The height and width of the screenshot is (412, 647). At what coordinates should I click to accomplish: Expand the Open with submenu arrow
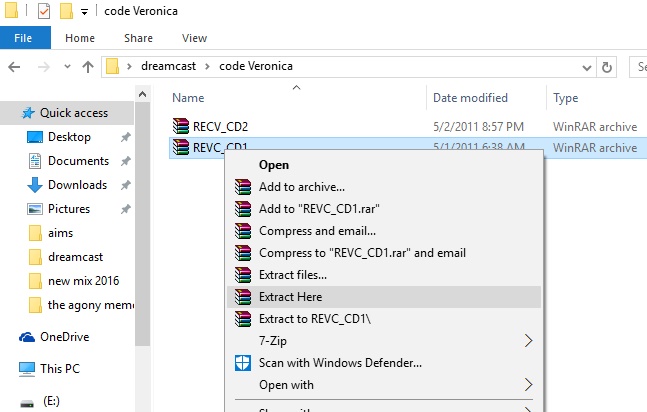(528, 385)
